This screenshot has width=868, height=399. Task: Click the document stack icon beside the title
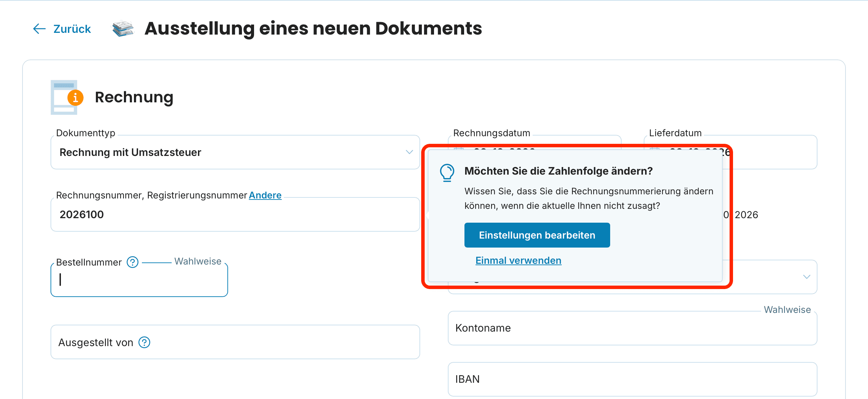point(123,28)
